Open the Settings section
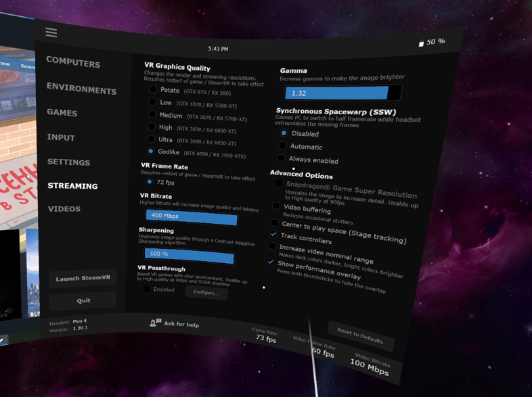The width and height of the screenshot is (532, 397). coord(69,162)
